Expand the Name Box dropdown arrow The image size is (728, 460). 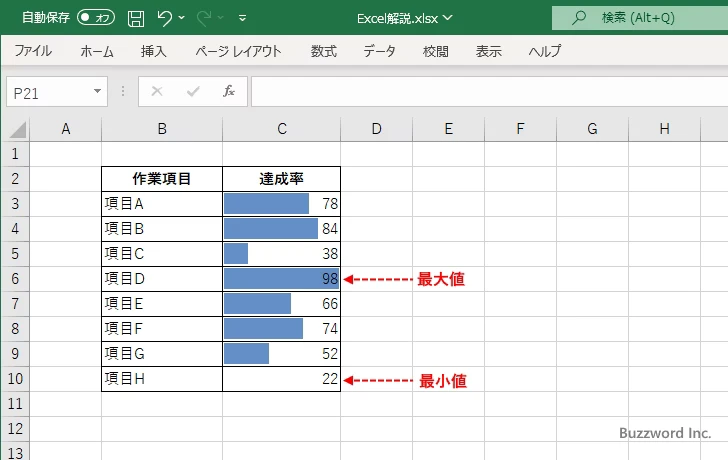coord(98,91)
